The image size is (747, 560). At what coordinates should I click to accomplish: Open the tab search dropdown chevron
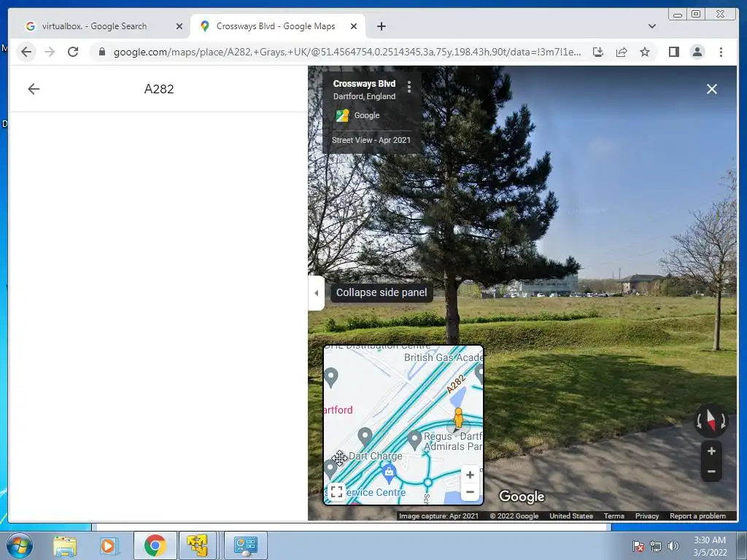pyautogui.click(x=651, y=26)
